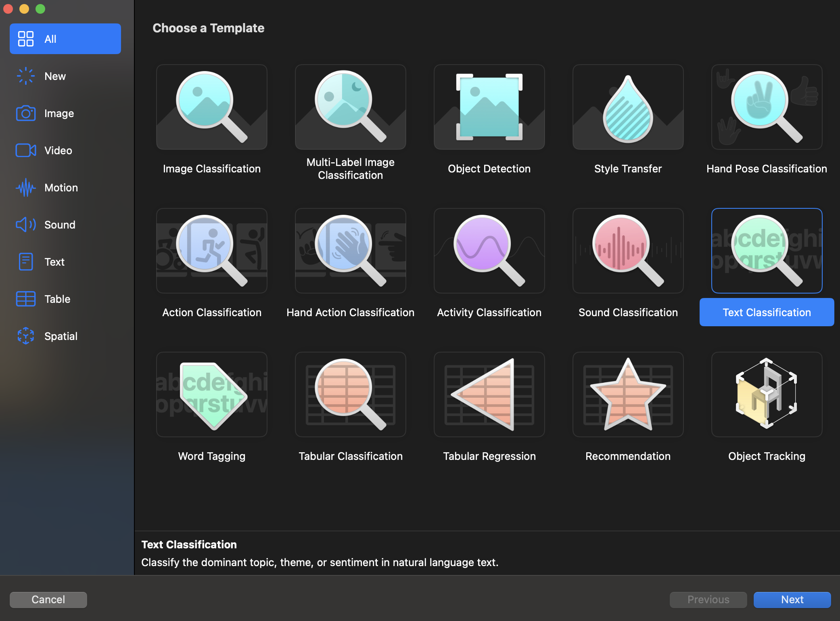Pick the Hand Action Classification template
Viewport: 840px width, 621px height.
point(350,251)
